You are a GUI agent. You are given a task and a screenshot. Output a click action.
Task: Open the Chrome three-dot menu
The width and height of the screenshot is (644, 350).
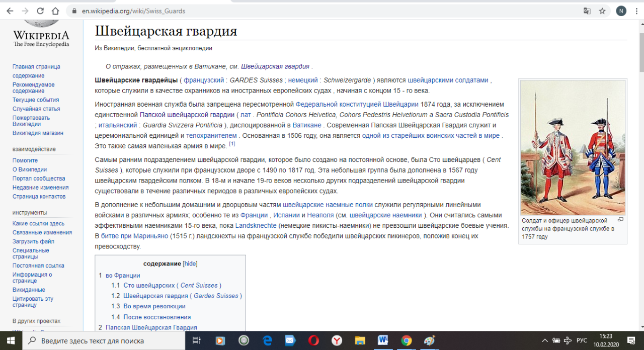click(x=636, y=11)
